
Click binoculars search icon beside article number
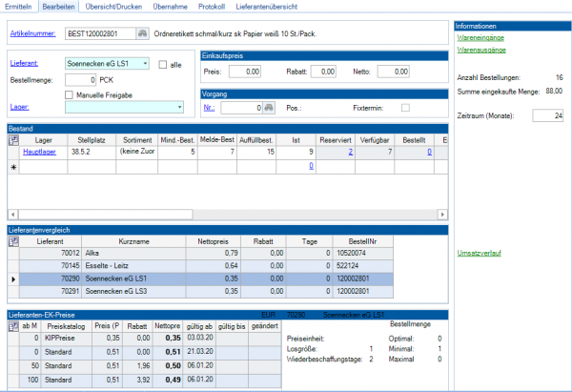[x=143, y=33]
